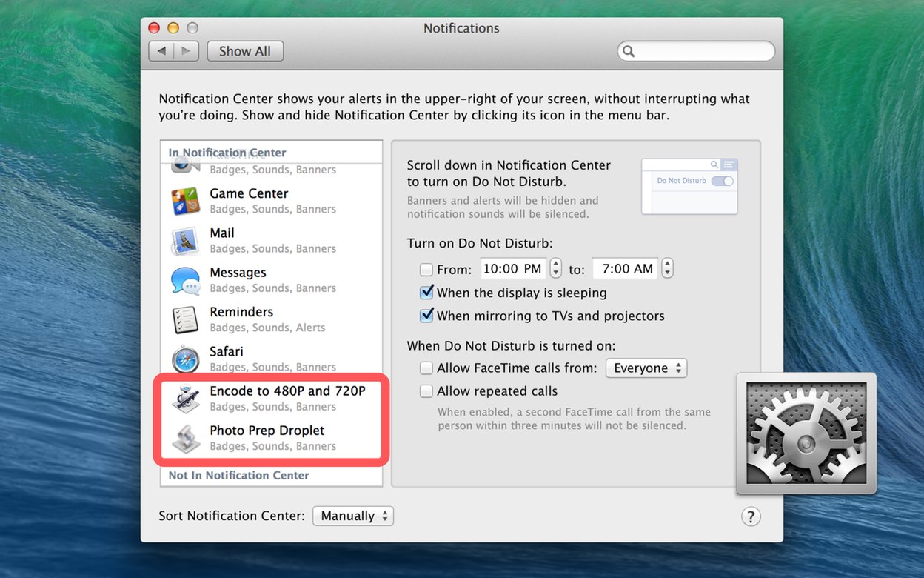Click the In Notification Center header
This screenshot has width=924, height=578.
(227, 153)
